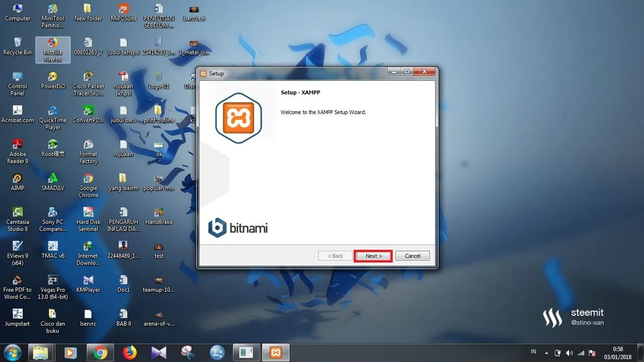
Task: Click IN input language indicator
Action: point(533,351)
